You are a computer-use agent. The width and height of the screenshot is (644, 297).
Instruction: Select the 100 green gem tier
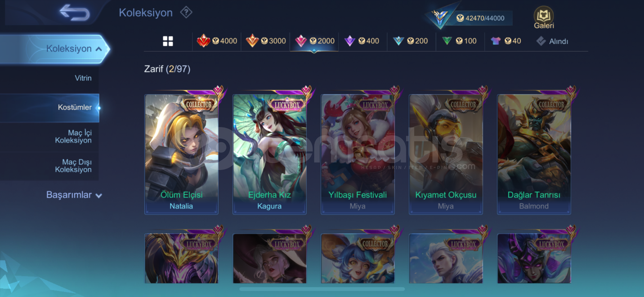click(460, 41)
